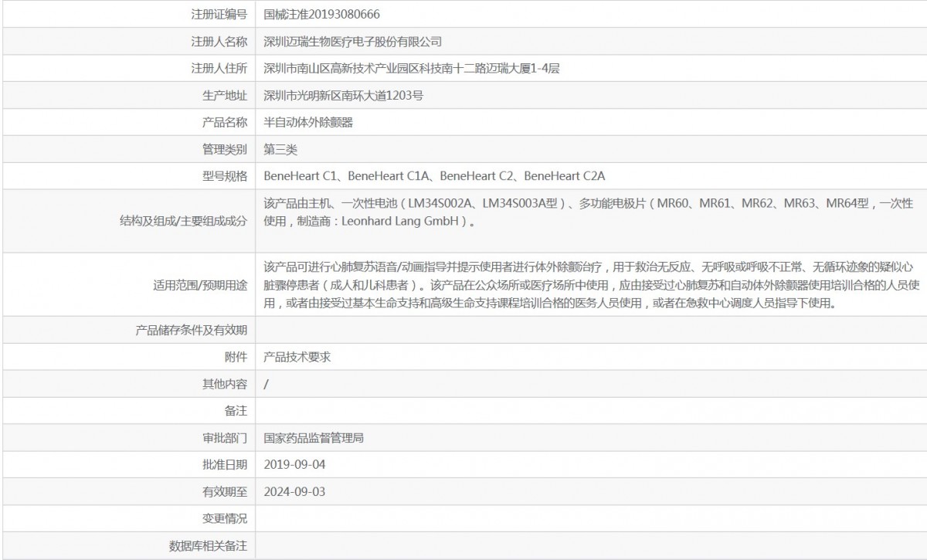Screen dimensions: 927x560
Task: Select the BeneHeart C1 model specification line
Action: (x=434, y=176)
